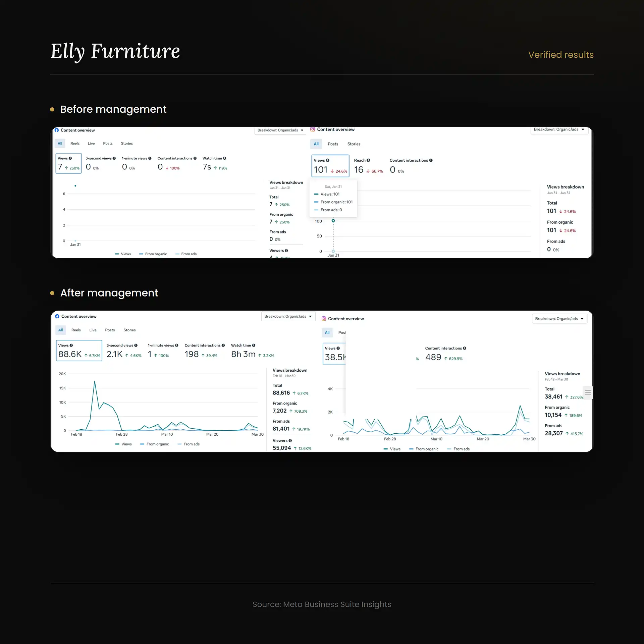
Task: Click total value 88,616 in Views breakdown
Action: click(x=281, y=393)
